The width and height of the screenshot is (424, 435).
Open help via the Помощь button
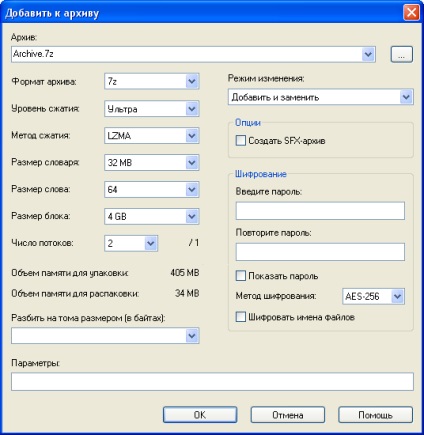[x=375, y=415]
